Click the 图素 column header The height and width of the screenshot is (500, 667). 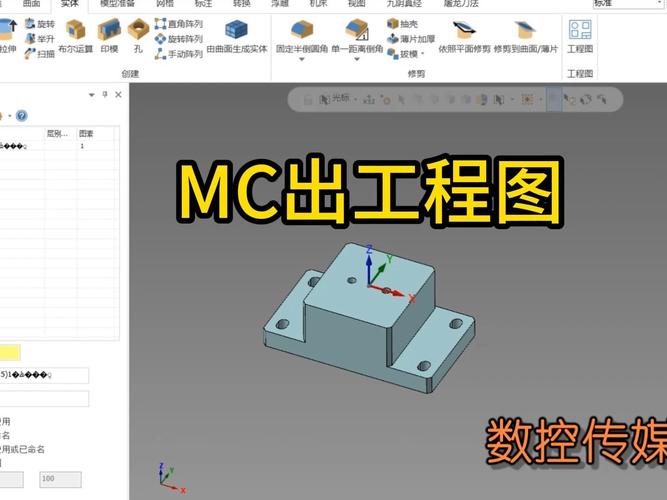click(95, 134)
